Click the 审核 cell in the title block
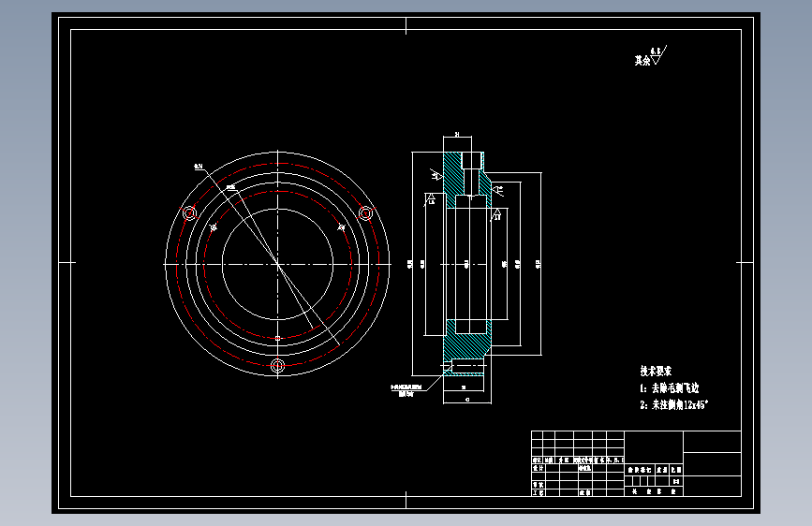812x526 pixels. click(538, 485)
